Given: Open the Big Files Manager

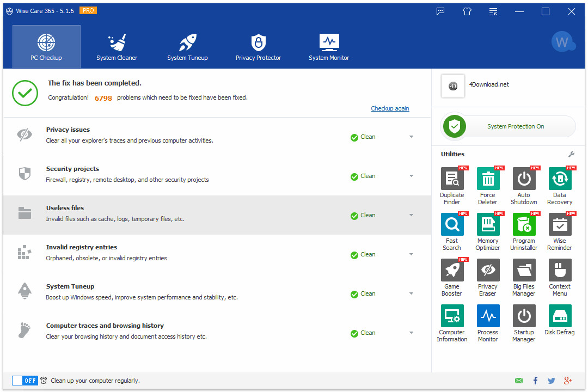Looking at the screenshot, I should 524,271.
